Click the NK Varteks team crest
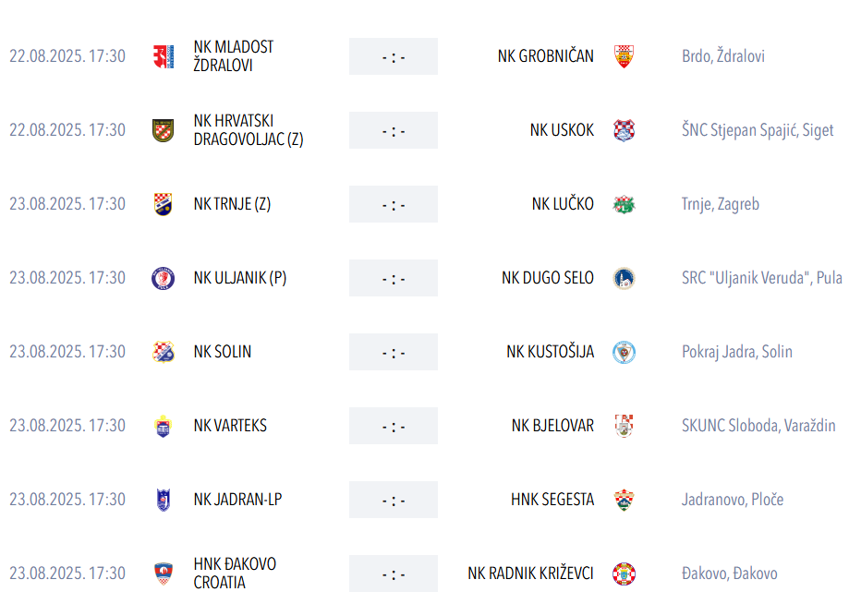 coord(163,426)
